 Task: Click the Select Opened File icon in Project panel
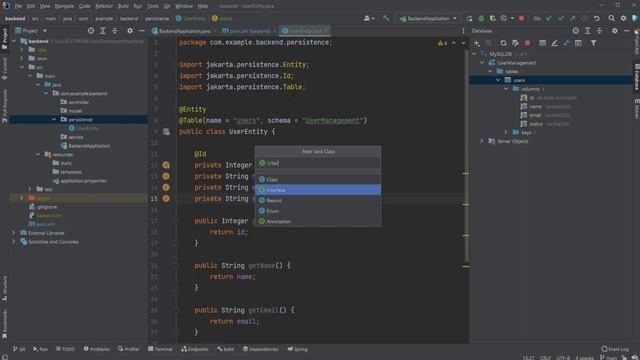coord(91,31)
